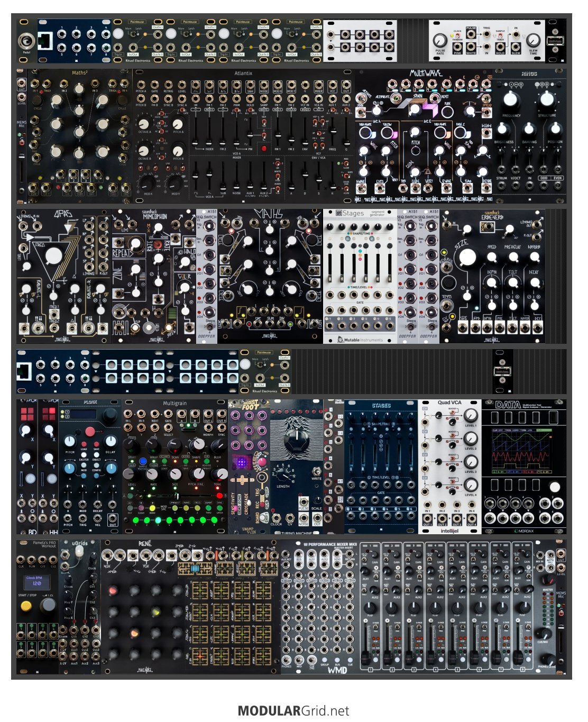Click the Rings FREQUENCY knob

511,98
